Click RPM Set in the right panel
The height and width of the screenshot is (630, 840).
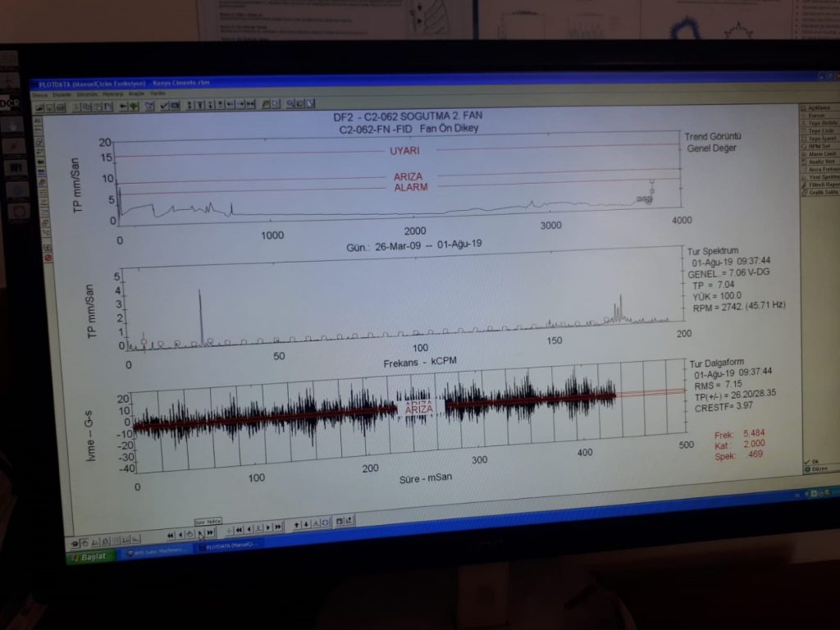pyautogui.click(x=818, y=146)
